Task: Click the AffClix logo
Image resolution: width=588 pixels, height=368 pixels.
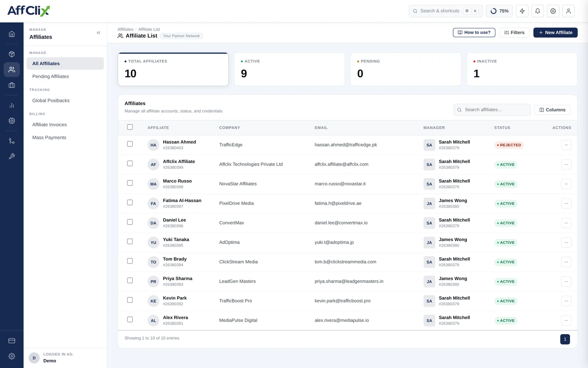Action: [x=29, y=11]
